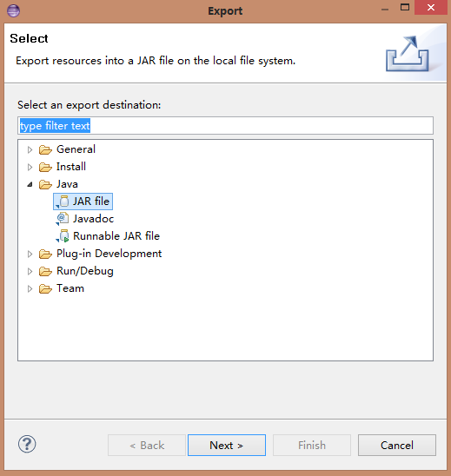The image size is (451, 476).
Task: Collapse the Java category arrow
Action: (30, 184)
